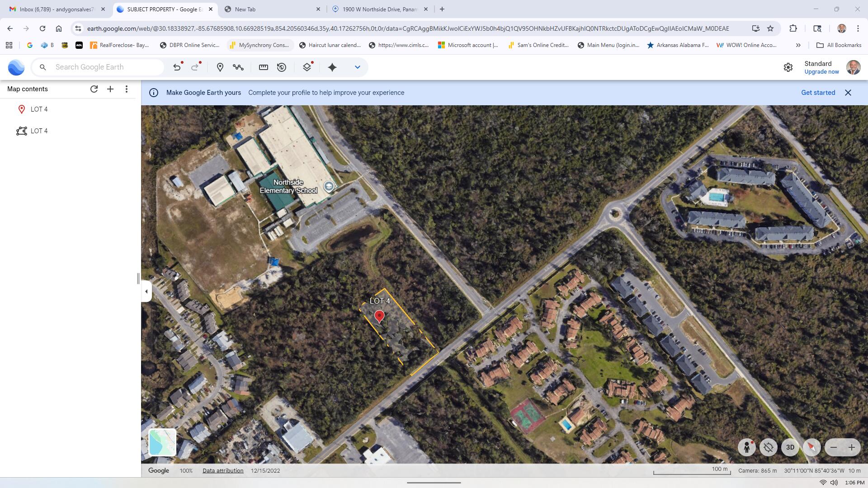Bookmark this page with the star
Image resolution: width=868 pixels, height=488 pixels.
[770, 28]
